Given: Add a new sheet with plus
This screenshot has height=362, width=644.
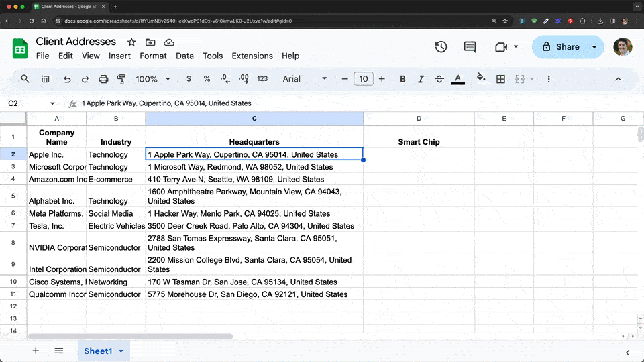Looking at the screenshot, I should click(x=36, y=351).
